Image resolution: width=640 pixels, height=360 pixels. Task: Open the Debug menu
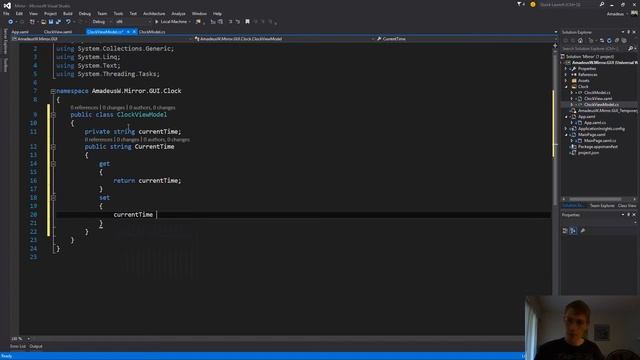(84, 13)
